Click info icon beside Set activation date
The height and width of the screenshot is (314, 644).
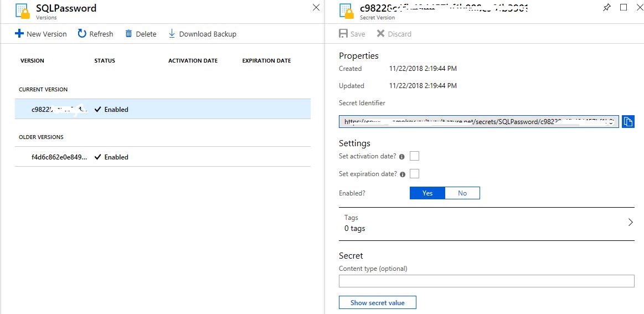[401, 157]
